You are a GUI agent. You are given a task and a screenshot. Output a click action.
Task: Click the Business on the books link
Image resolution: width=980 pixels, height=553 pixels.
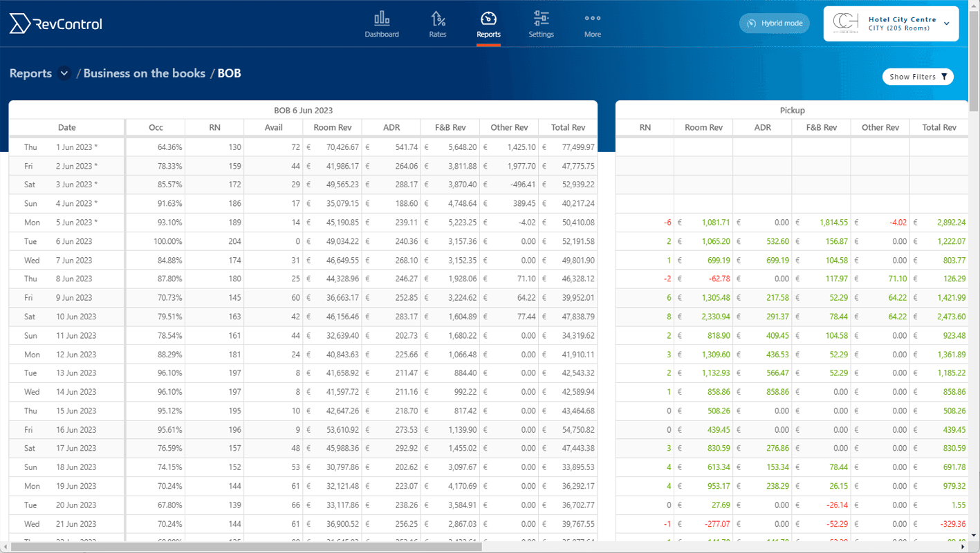tap(144, 73)
